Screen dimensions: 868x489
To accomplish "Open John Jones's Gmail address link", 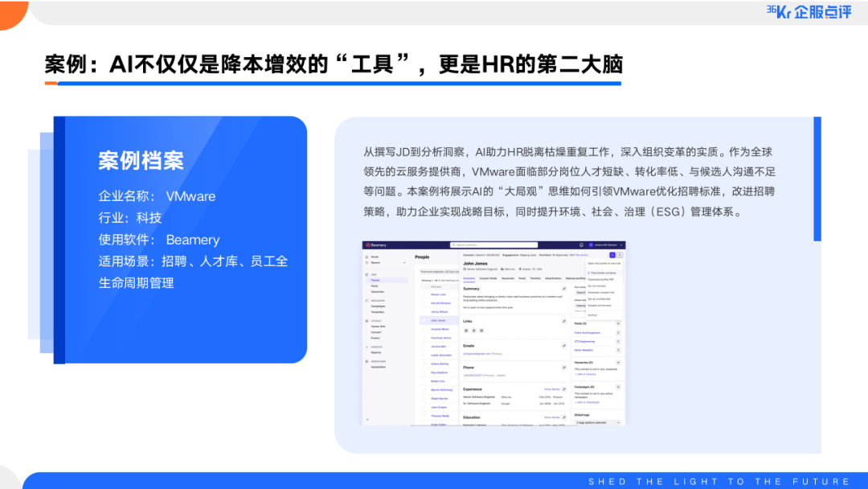I will 476,353.
